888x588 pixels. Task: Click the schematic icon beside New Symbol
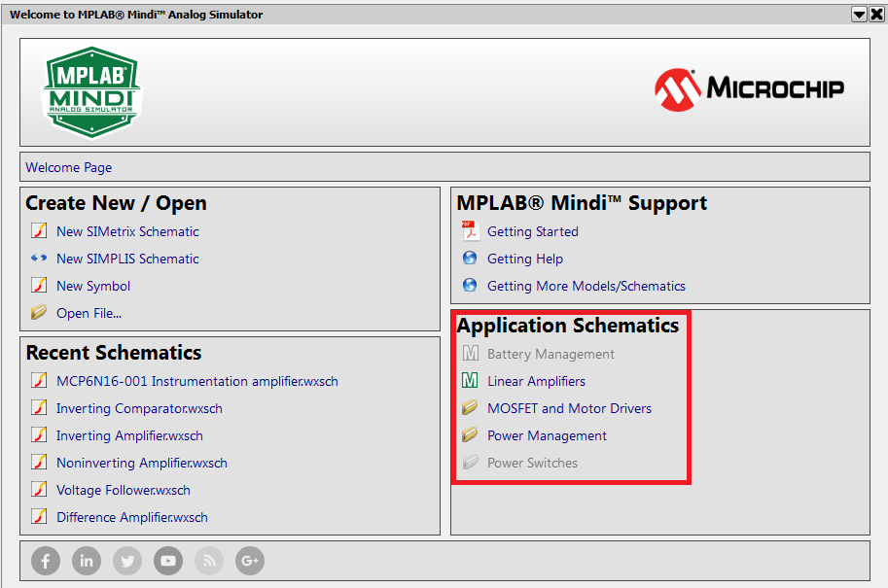coord(40,286)
